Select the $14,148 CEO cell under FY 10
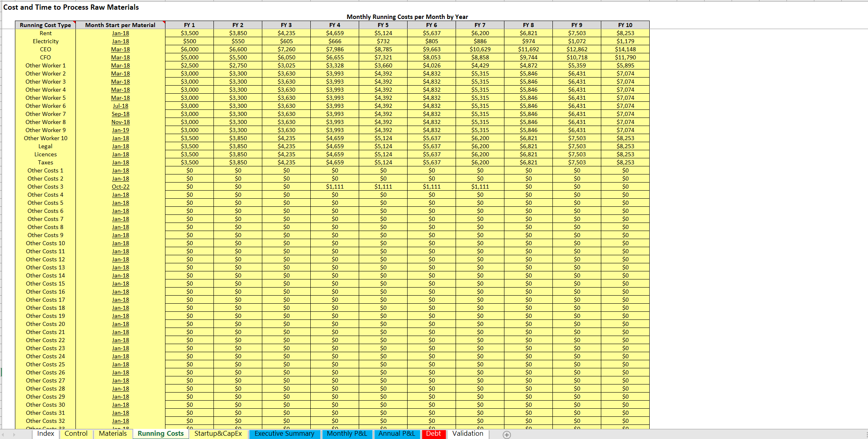This screenshot has height=439, width=868. coord(625,49)
